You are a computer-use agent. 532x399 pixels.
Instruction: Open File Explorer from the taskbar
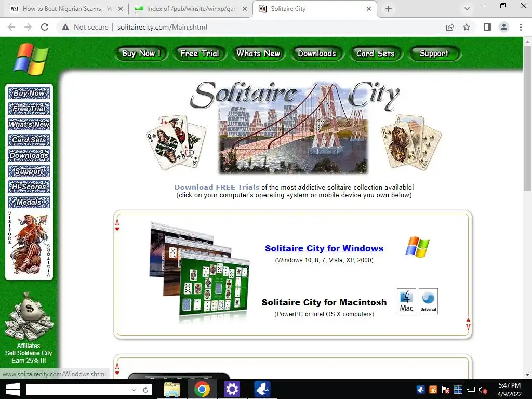click(172, 390)
